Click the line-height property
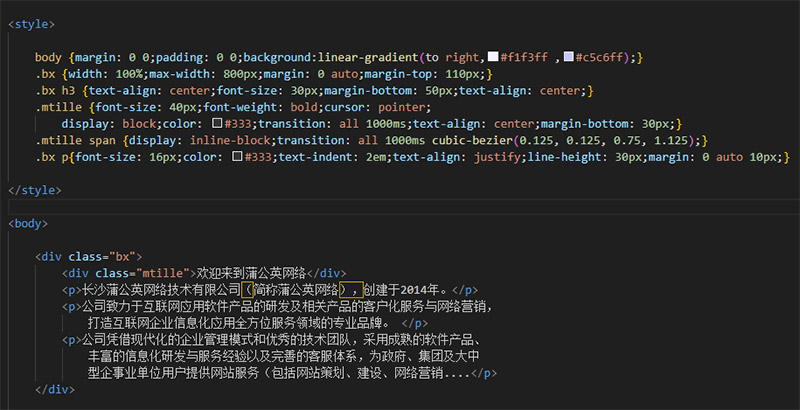The height and width of the screenshot is (410, 800). pyautogui.click(x=564, y=157)
